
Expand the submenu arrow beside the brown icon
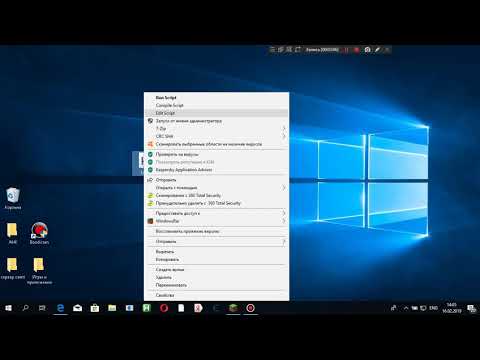click(284, 221)
